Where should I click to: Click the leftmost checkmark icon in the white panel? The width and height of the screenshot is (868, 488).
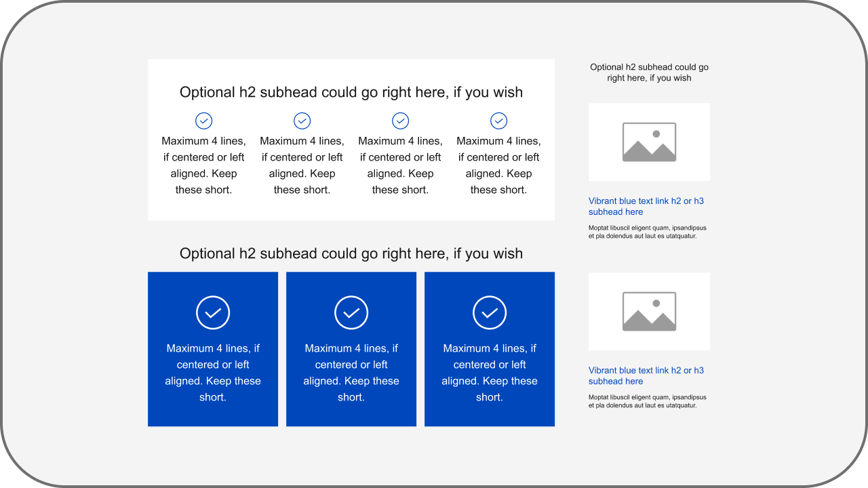[203, 121]
